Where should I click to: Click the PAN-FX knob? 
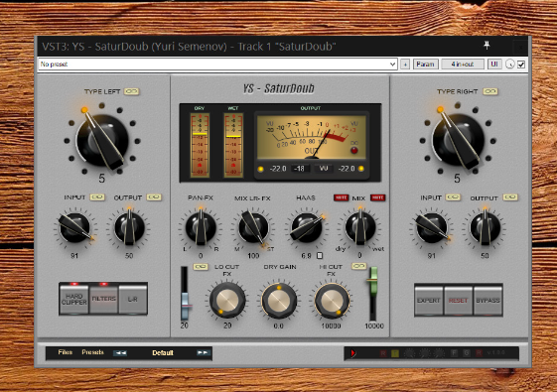coord(201,228)
